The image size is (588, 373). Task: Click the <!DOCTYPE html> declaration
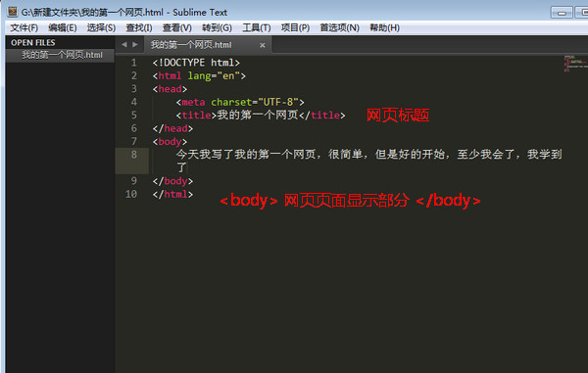[x=196, y=63]
